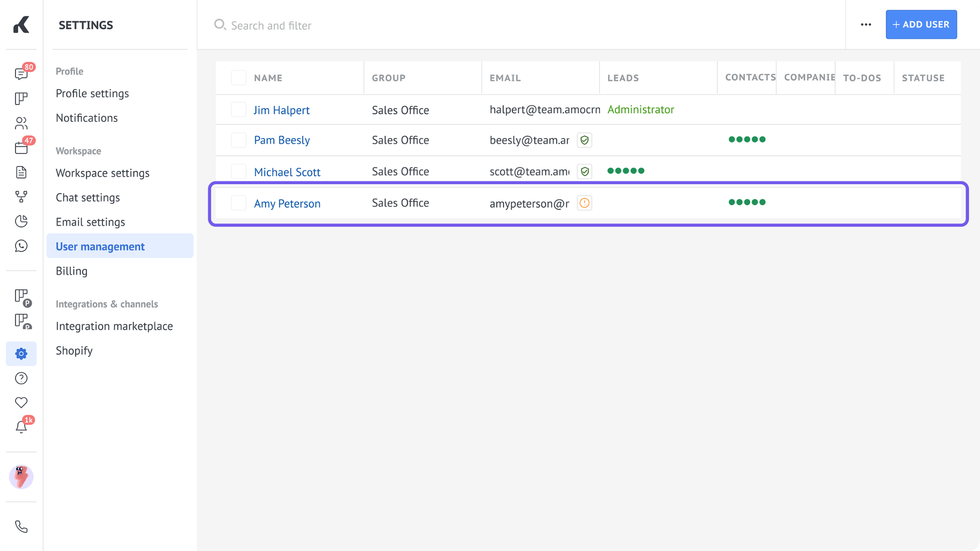Click orange warning icon in Amy Peterson row
The image size is (980, 551).
[x=584, y=203]
